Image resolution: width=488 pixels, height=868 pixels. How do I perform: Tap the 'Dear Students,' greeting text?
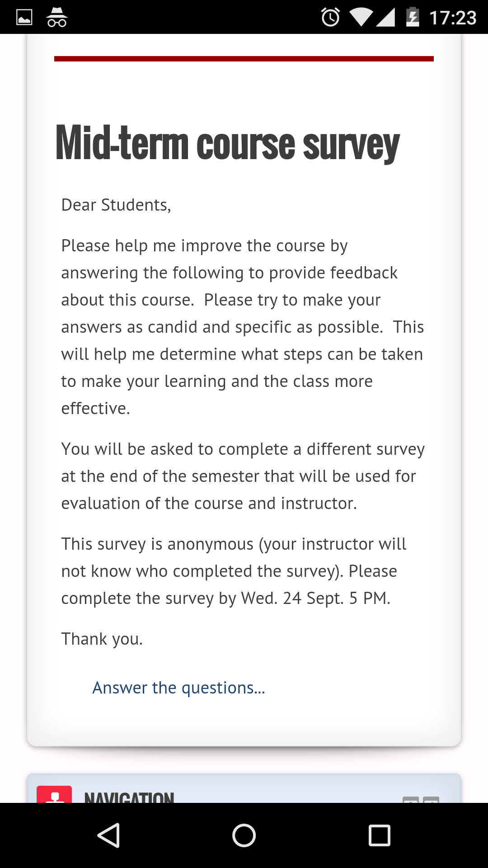[116, 204]
